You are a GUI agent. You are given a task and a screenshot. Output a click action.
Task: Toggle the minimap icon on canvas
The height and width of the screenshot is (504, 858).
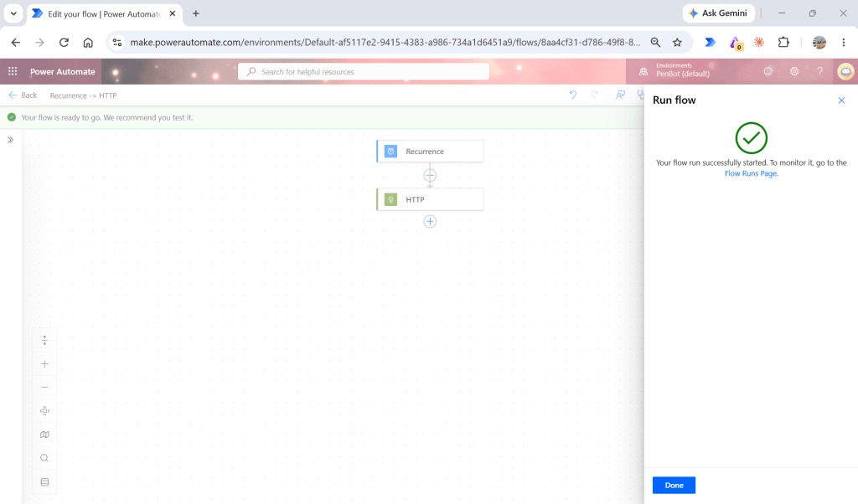pos(45,435)
